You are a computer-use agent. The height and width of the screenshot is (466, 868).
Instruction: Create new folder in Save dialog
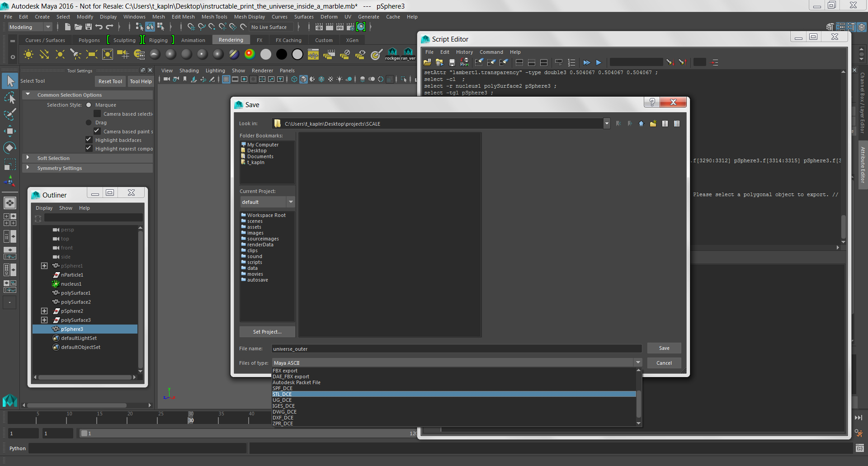point(653,123)
